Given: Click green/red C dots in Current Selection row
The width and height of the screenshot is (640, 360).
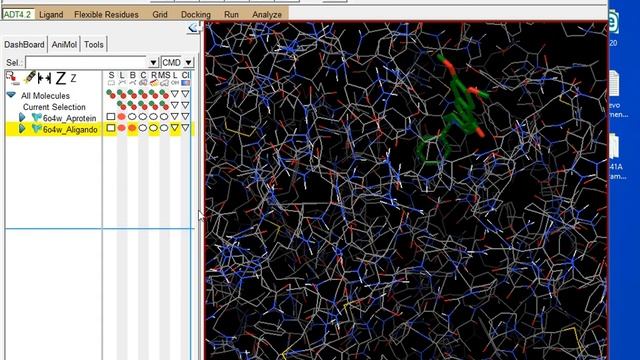Looking at the screenshot, I should pos(143,105).
